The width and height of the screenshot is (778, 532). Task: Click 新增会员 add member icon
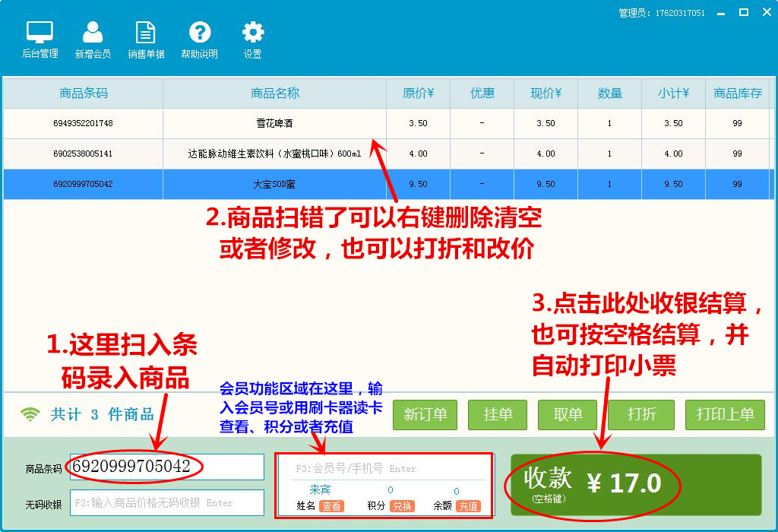pyautogui.click(x=93, y=40)
